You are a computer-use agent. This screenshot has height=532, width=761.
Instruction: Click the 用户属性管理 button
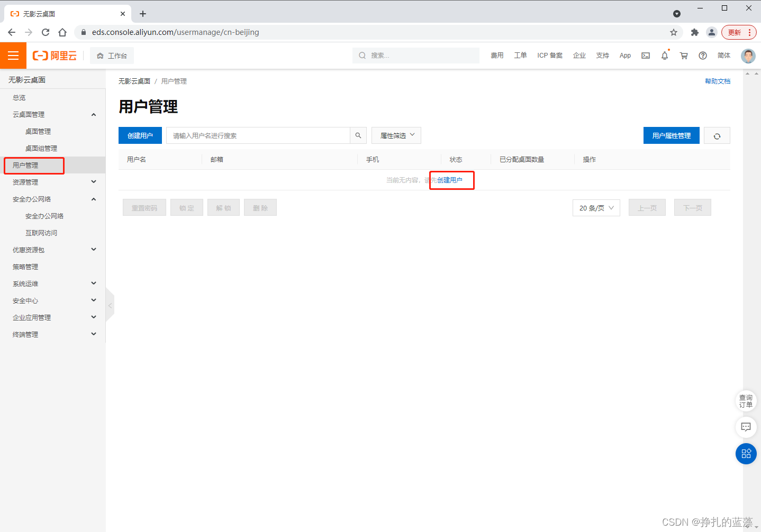click(x=671, y=135)
